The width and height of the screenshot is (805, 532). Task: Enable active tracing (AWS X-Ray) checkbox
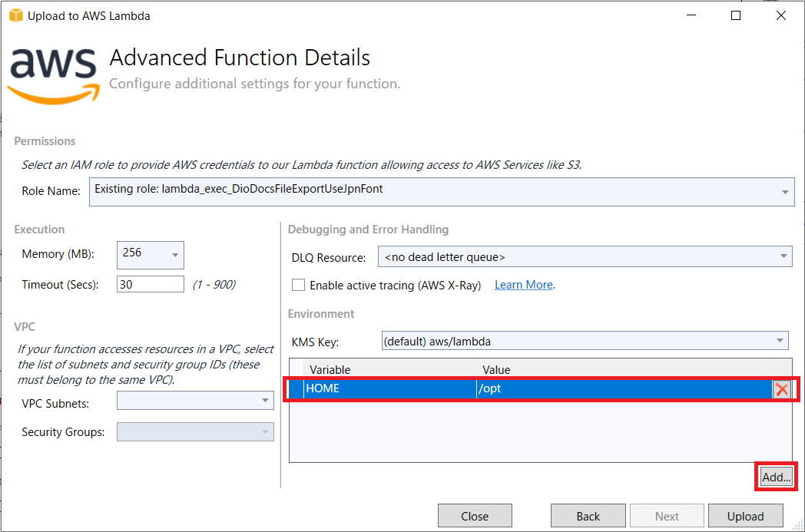click(x=298, y=285)
